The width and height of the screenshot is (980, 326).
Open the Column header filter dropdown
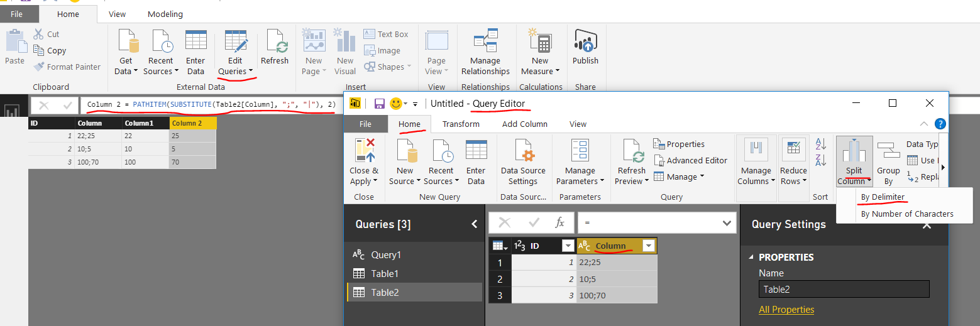tap(649, 246)
